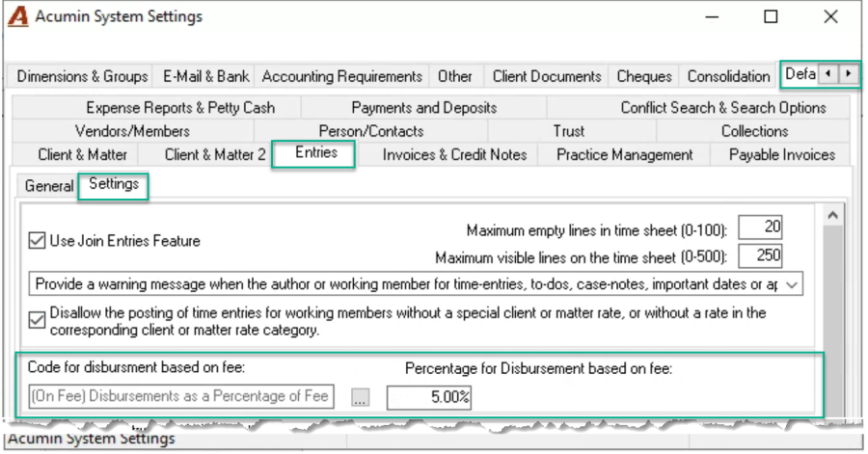This screenshot has height=454, width=868.
Task: Toggle Use Join Entries Feature checkbox
Action: click(x=37, y=241)
